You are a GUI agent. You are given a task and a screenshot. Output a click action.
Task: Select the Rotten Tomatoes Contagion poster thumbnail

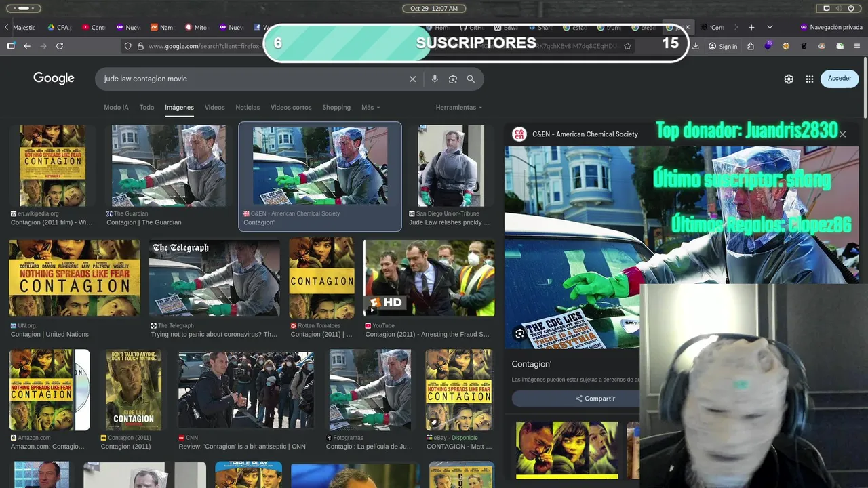(321, 278)
